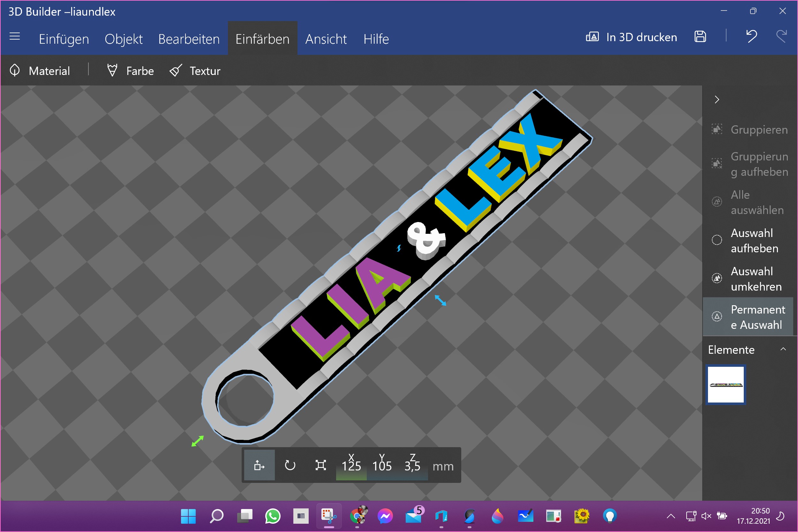The height and width of the screenshot is (532, 798).
Task: Open Task View on taskbar
Action: coord(245,516)
